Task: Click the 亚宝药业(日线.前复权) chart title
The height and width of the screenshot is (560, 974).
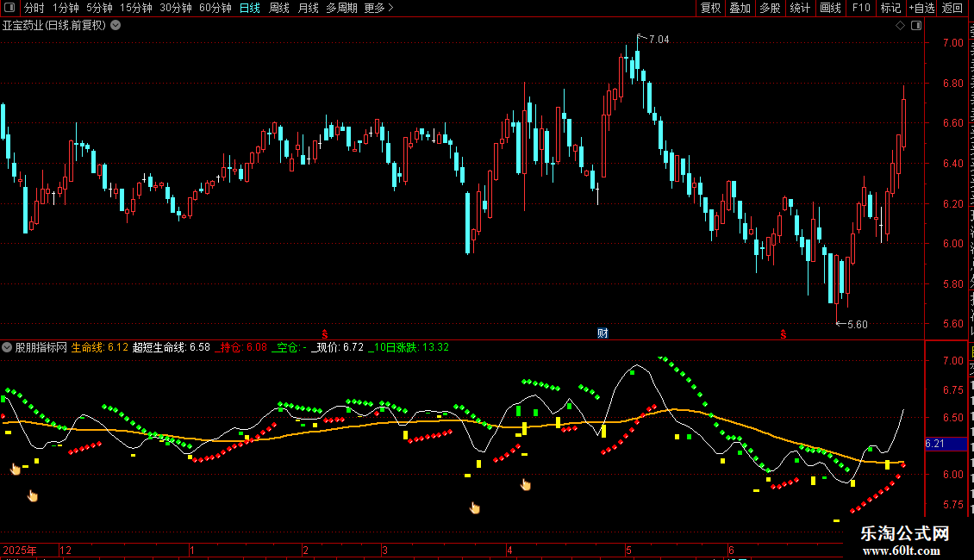Action: pos(54,26)
